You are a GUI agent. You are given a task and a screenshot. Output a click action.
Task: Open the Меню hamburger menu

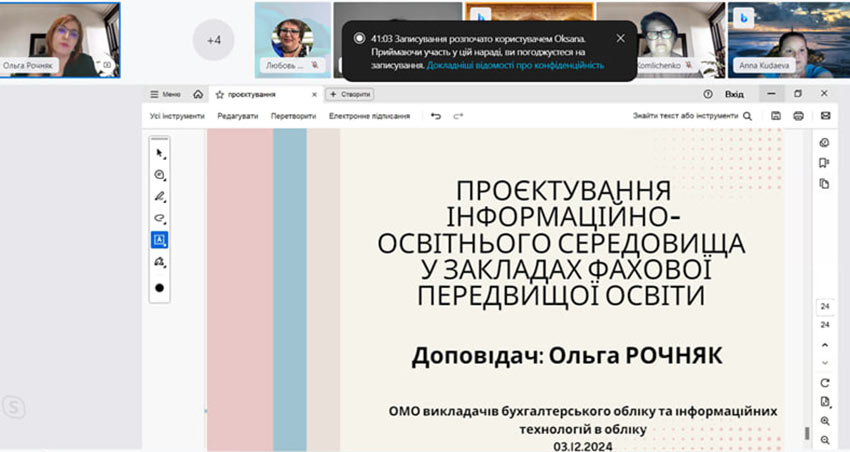pyautogui.click(x=165, y=94)
